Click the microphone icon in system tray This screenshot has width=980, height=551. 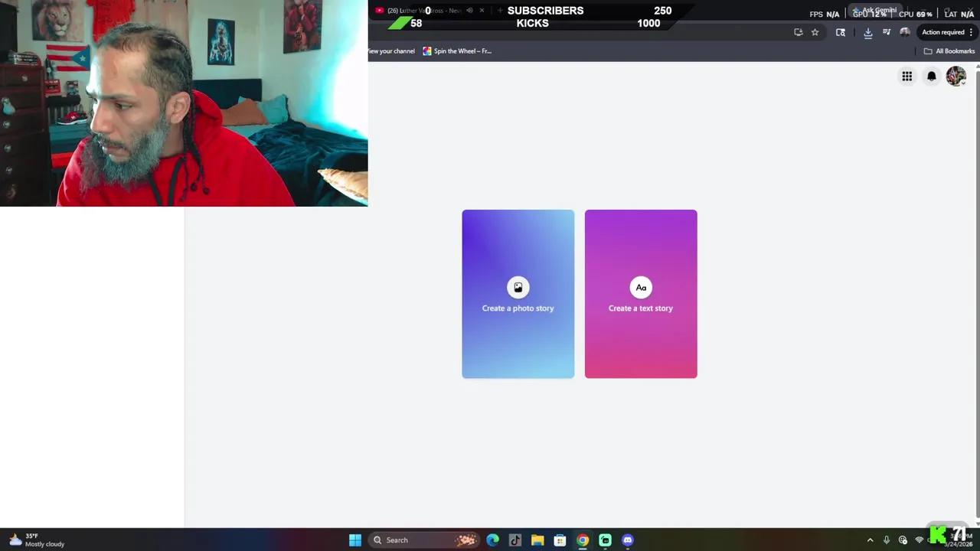tap(887, 540)
